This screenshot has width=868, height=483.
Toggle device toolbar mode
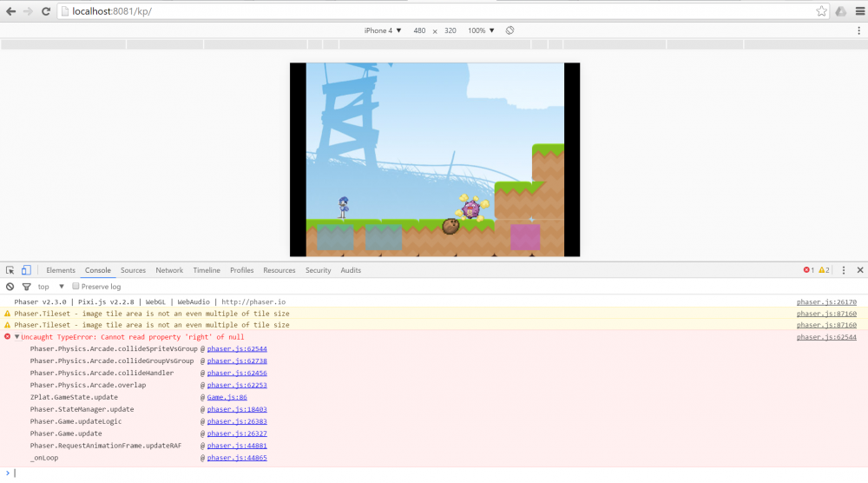[26, 270]
